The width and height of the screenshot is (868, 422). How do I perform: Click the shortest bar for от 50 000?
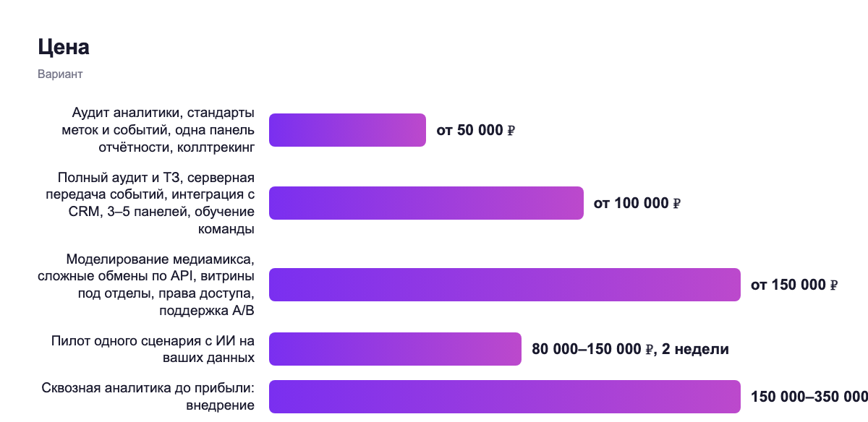click(347, 130)
